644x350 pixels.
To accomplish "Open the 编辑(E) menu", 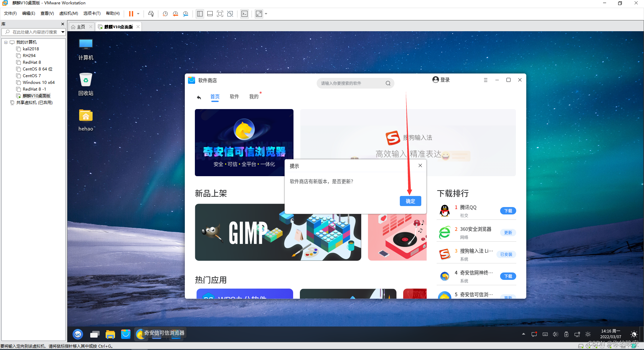I will [x=29, y=13].
